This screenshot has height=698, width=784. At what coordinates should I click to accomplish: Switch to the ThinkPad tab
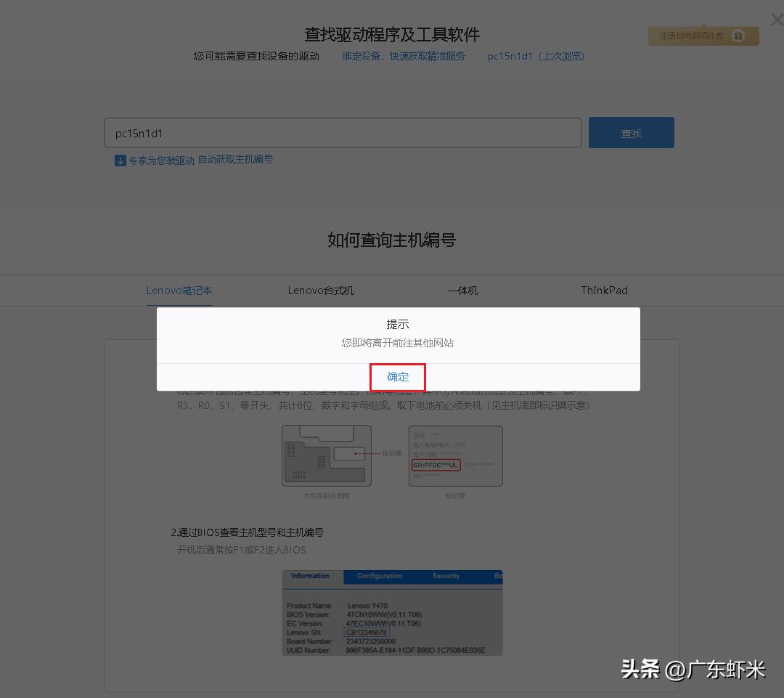coord(604,291)
